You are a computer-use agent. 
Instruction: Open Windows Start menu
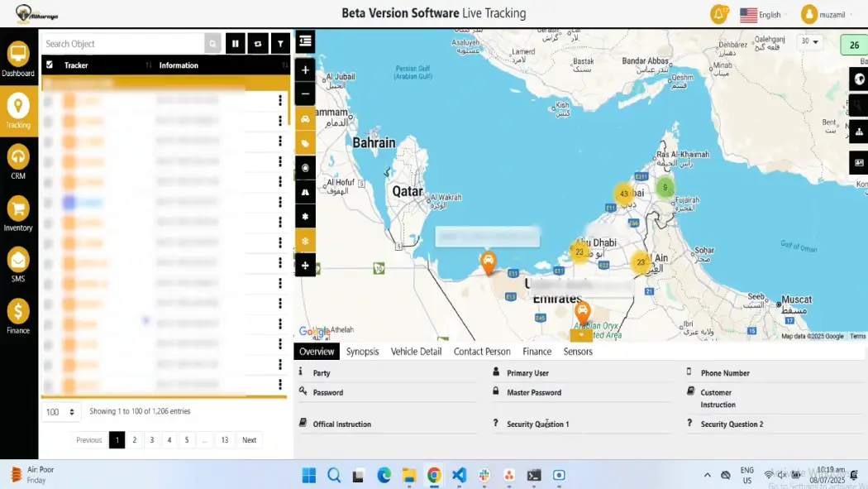pos(309,475)
